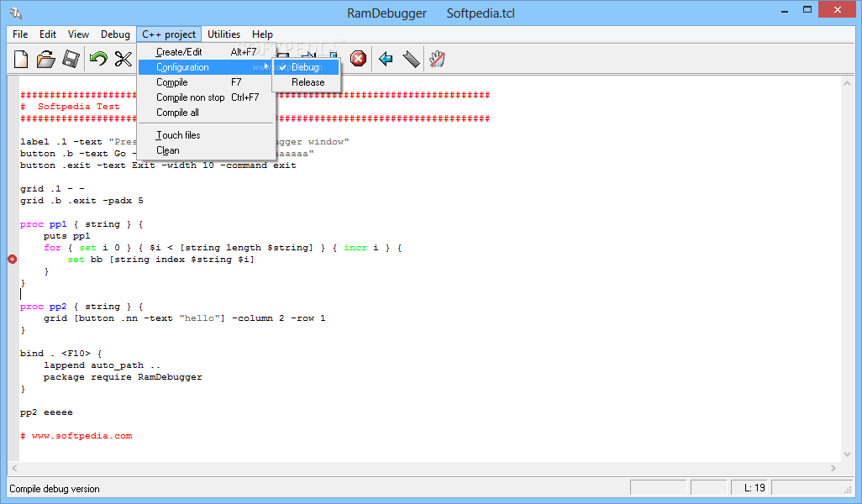The image size is (862, 504).
Task: Click the 'grid [button .nn -text' line
Action: coord(185,318)
